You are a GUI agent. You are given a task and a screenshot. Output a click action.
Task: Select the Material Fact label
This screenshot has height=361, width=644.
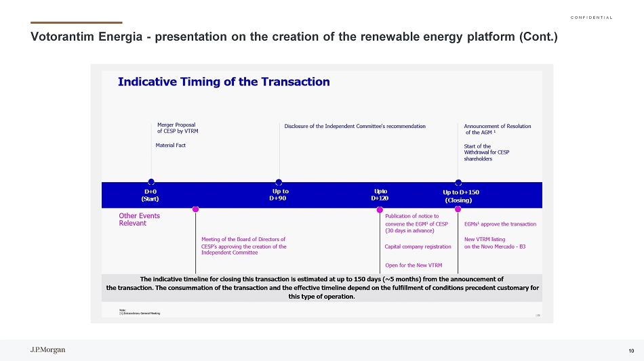170,145
